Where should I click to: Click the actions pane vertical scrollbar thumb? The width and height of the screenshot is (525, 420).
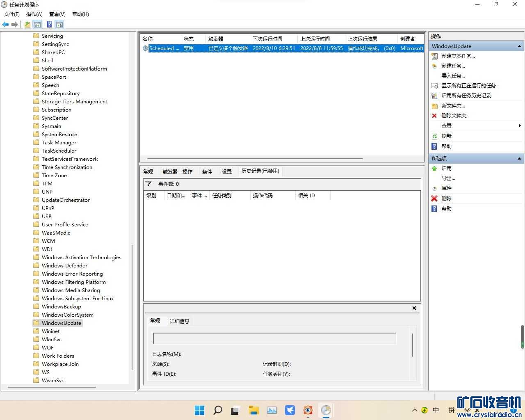(523, 337)
